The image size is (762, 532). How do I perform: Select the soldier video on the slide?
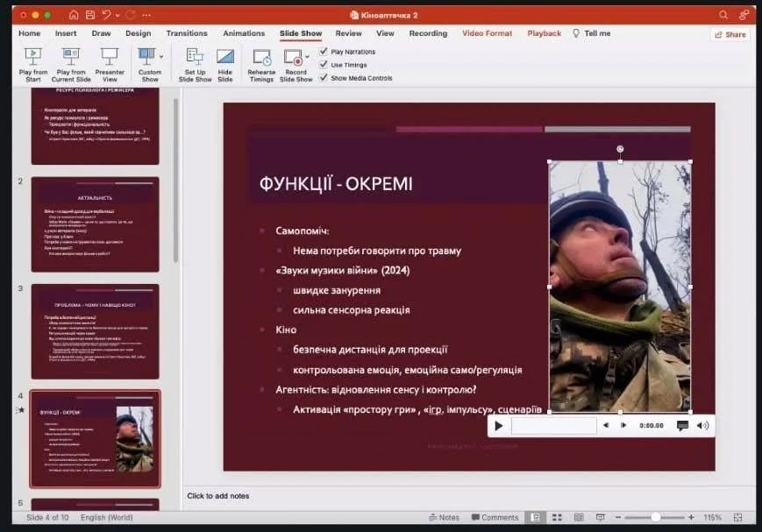(x=620, y=287)
